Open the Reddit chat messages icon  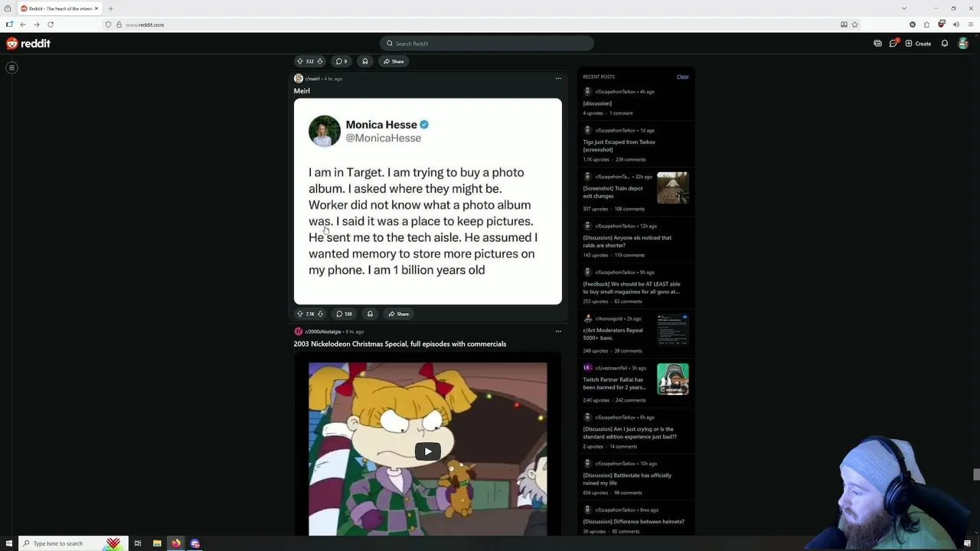(893, 44)
